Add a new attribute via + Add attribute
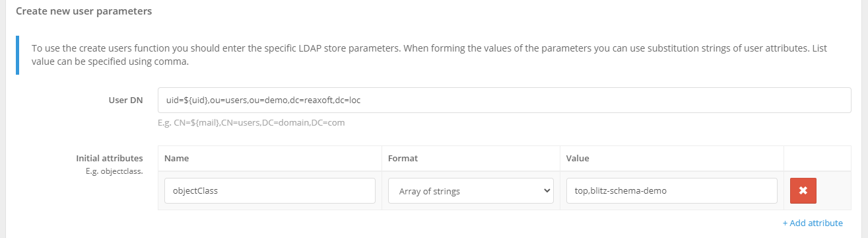Image resolution: width=868 pixels, height=238 pixels. coord(813,223)
